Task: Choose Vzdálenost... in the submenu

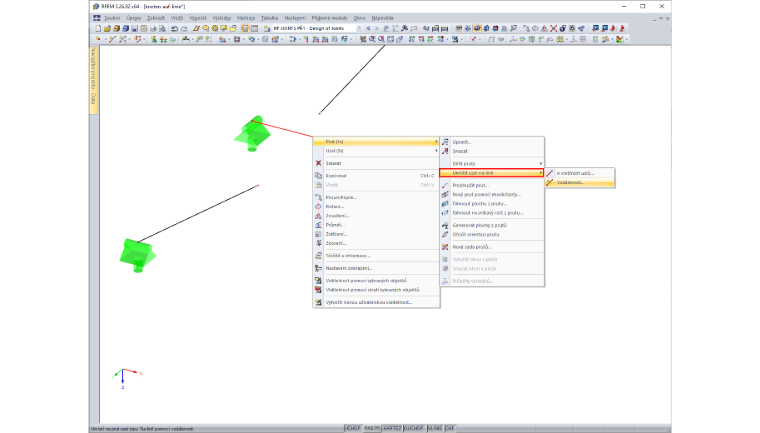Action: 580,182
